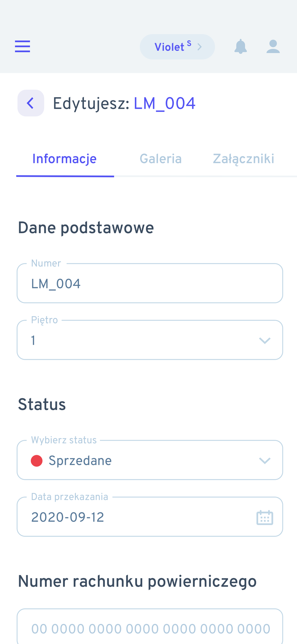Click the chevron in Violet switcher

pyautogui.click(x=200, y=47)
